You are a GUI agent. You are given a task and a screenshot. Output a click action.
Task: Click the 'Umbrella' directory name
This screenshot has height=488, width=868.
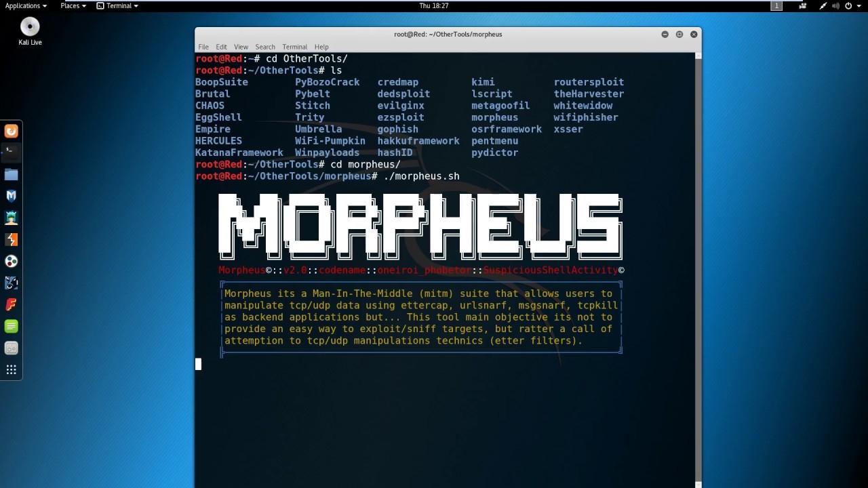pos(318,129)
